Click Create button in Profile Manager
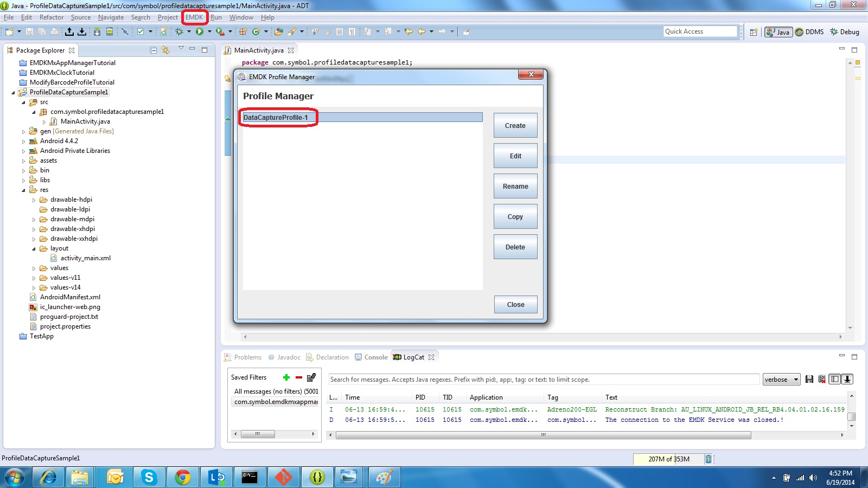Screen dimensions: 868x488 pos(515,125)
